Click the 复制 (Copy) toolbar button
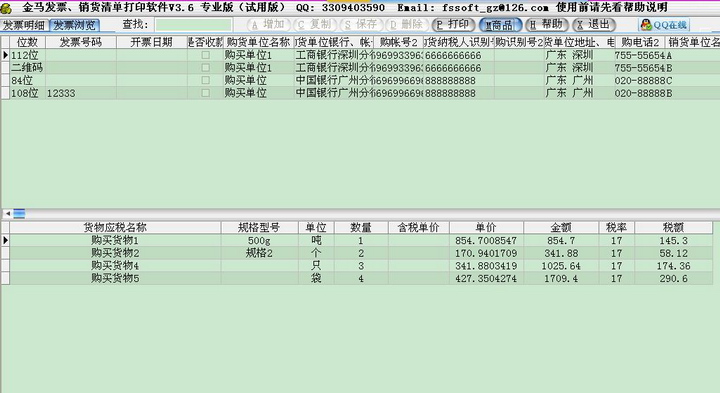 coord(315,25)
